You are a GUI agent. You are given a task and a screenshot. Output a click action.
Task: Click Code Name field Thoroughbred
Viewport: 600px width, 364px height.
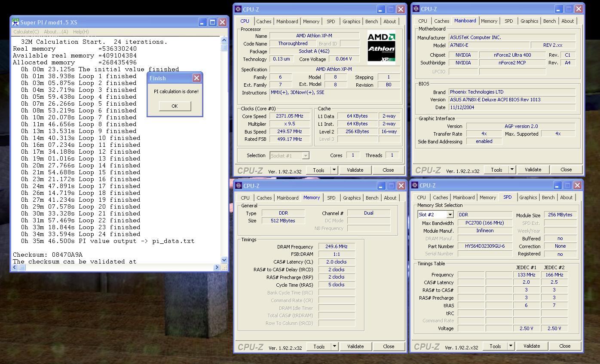coord(293,44)
